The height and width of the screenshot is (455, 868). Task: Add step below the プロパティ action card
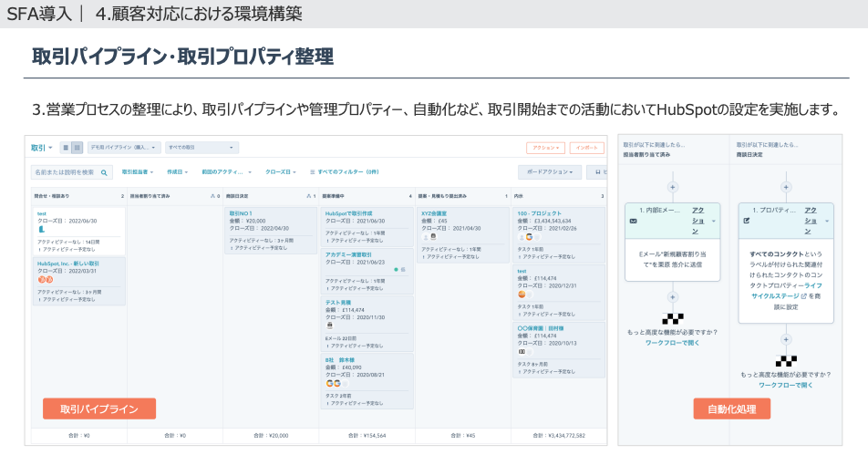pyautogui.click(x=786, y=339)
